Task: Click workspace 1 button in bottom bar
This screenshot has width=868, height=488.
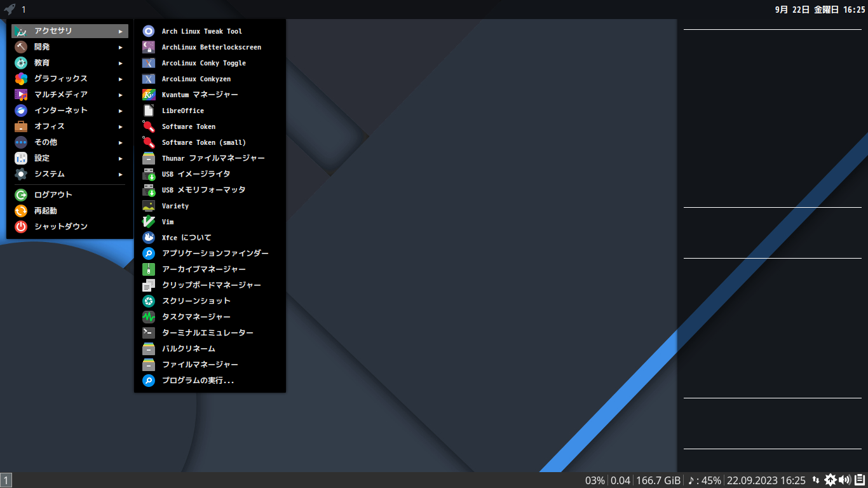Action: click(6, 480)
